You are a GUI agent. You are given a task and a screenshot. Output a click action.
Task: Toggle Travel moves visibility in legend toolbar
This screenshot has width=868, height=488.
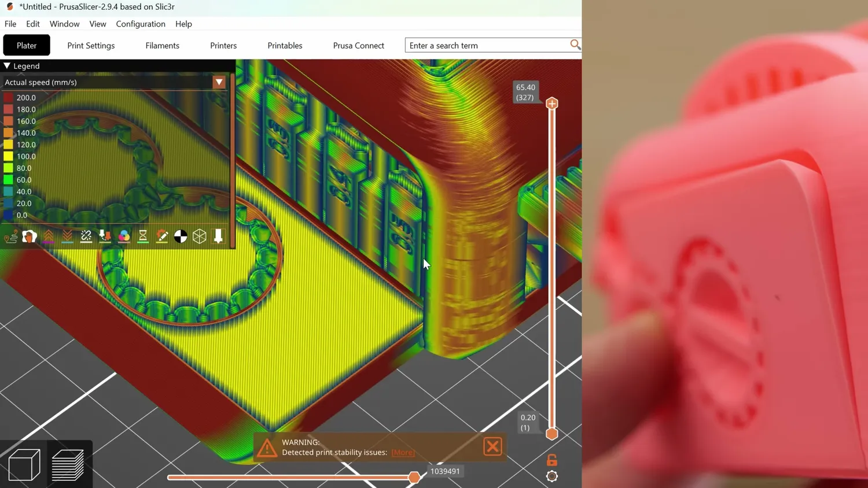tap(10, 236)
